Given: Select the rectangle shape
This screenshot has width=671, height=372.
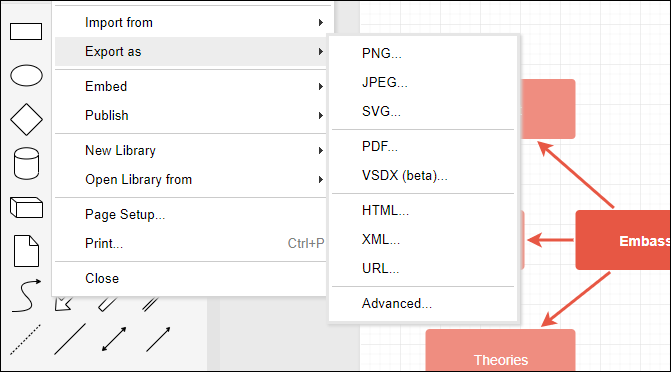Looking at the screenshot, I should [26, 32].
